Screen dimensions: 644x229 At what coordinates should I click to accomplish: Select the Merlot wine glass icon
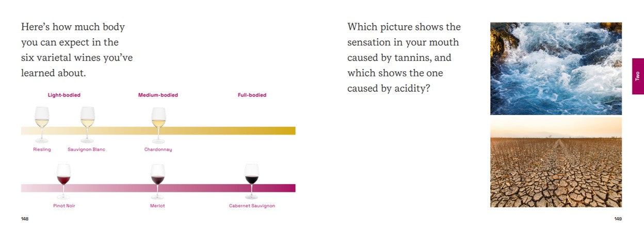157,181
